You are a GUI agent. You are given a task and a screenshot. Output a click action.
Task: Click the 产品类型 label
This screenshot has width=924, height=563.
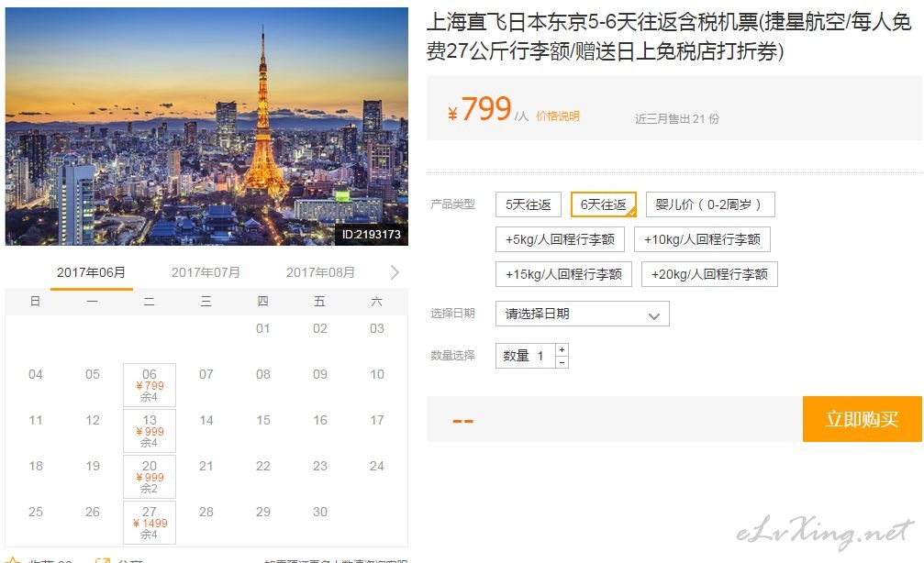(452, 204)
